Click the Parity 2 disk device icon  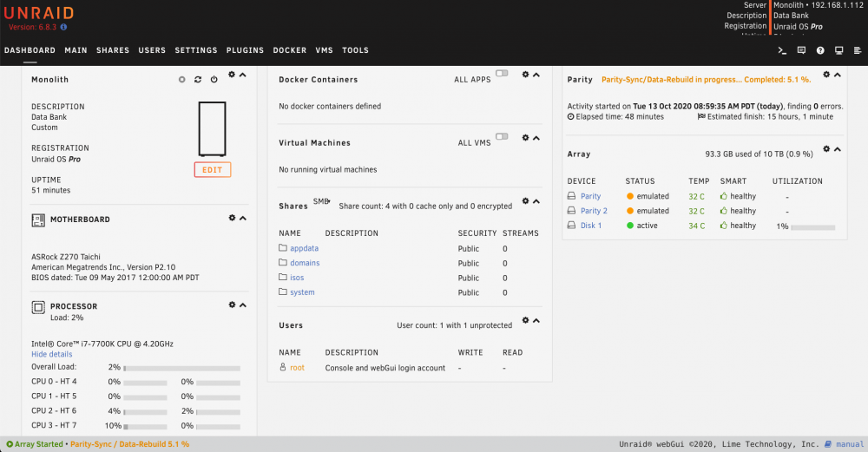[x=571, y=211]
